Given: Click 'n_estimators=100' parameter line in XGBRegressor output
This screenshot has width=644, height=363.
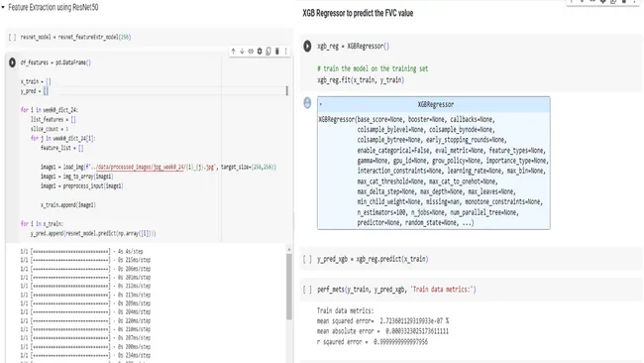Looking at the screenshot, I should coord(438,212).
